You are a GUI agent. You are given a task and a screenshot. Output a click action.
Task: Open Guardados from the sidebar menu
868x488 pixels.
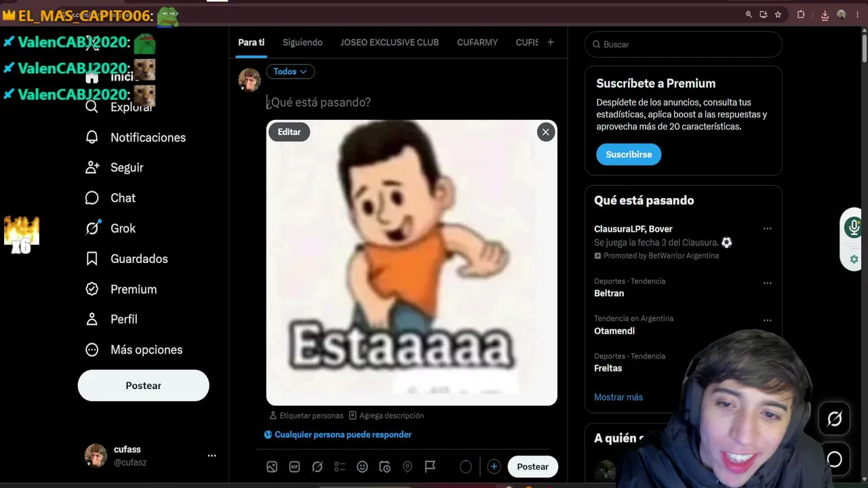[139, 258]
